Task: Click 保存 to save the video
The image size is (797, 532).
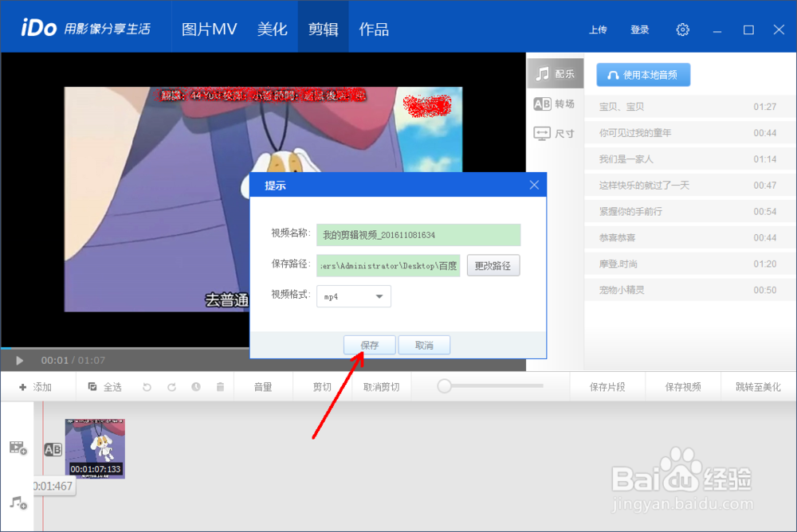Action: click(x=369, y=345)
